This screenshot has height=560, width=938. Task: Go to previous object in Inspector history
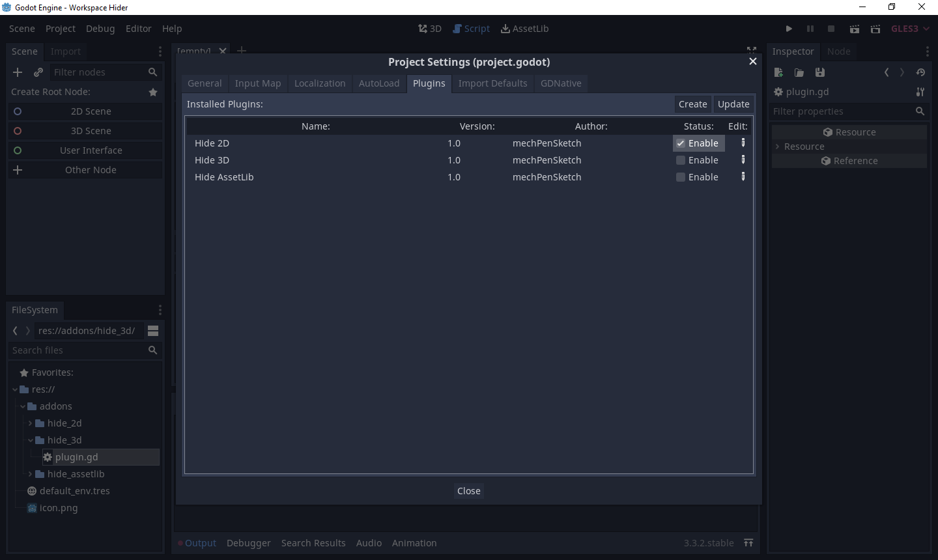pyautogui.click(x=887, y=72)
